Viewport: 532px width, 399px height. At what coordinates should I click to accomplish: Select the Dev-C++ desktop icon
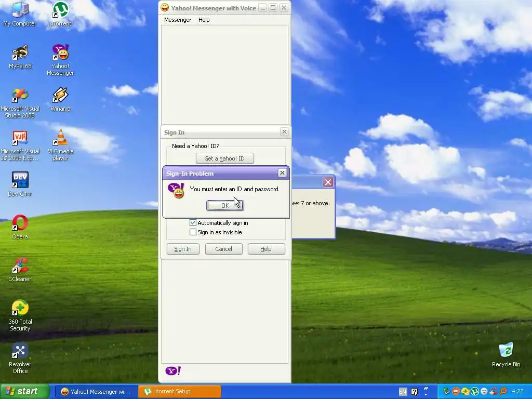click(20, 184)
